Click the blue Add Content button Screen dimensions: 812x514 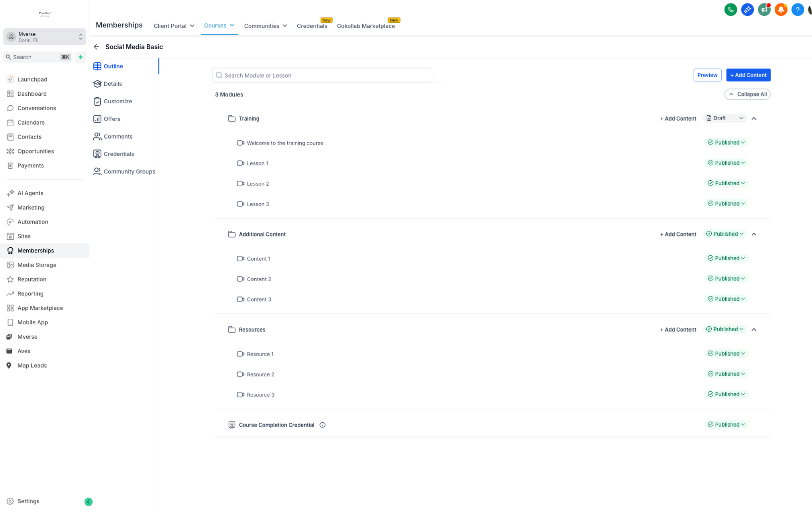pos(748,75)
